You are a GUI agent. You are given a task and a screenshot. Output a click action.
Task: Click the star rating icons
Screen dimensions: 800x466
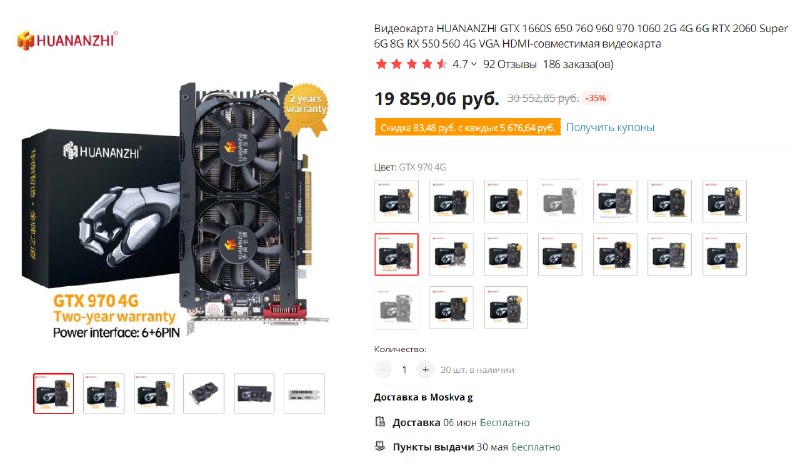(x=411, y=64)
